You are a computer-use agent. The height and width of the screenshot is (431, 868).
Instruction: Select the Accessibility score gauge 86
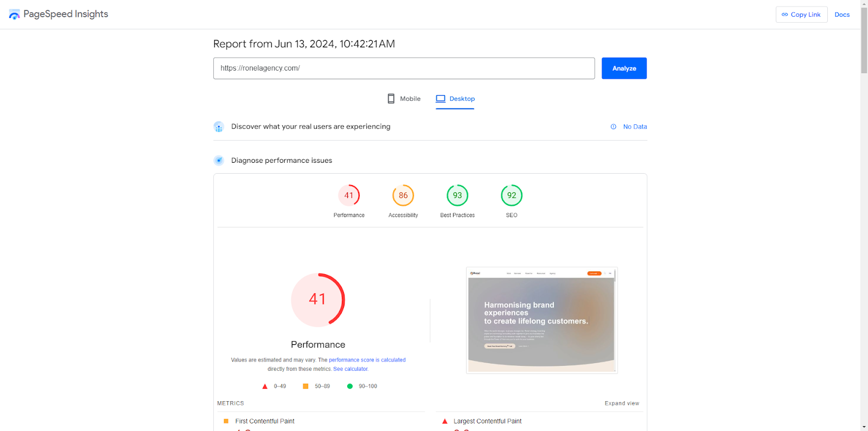pyautogui.click(x=403, y=195)
